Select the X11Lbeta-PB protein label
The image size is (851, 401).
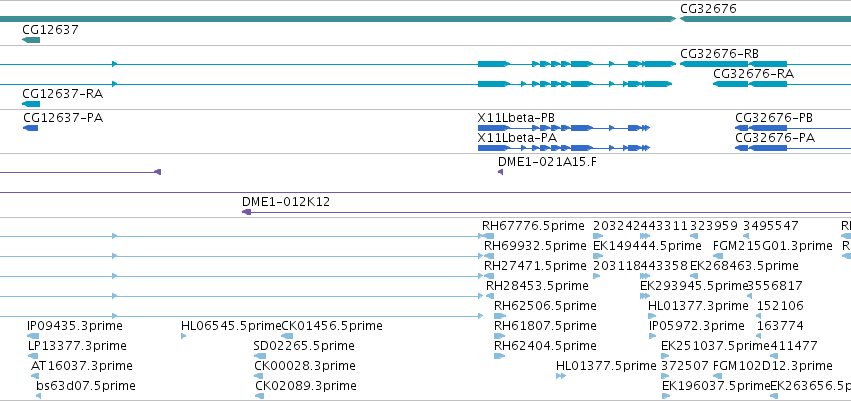click(516, 118)
